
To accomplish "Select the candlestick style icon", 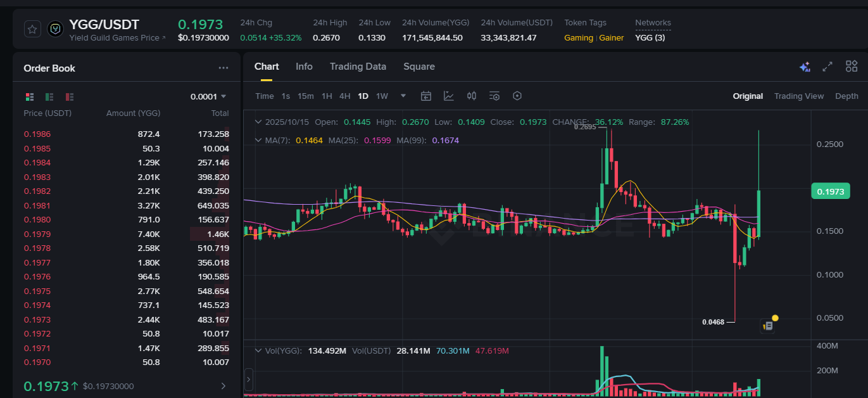I will pyautogui.click(x=471, y=96).
